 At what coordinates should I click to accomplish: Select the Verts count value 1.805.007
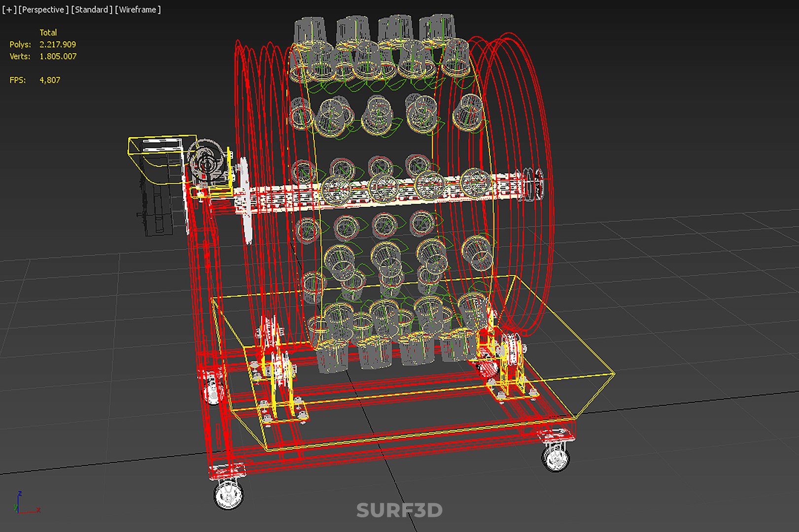tap(58, 56)
